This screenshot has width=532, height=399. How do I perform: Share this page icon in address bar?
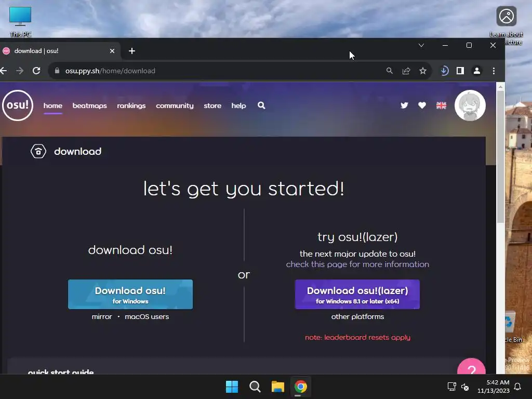406,71
